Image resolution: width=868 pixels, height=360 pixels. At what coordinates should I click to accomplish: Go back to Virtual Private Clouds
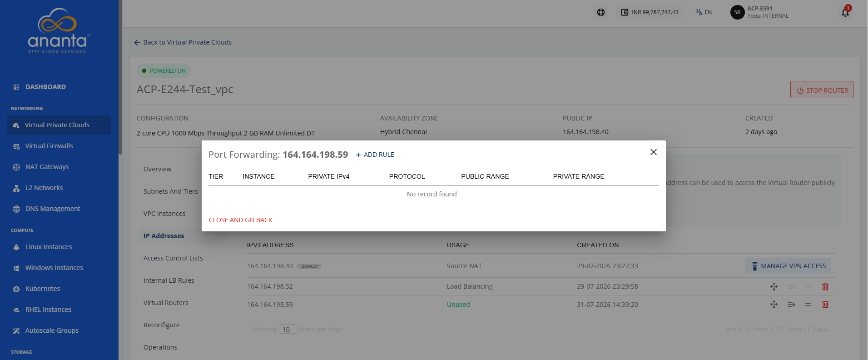(183, 42)
